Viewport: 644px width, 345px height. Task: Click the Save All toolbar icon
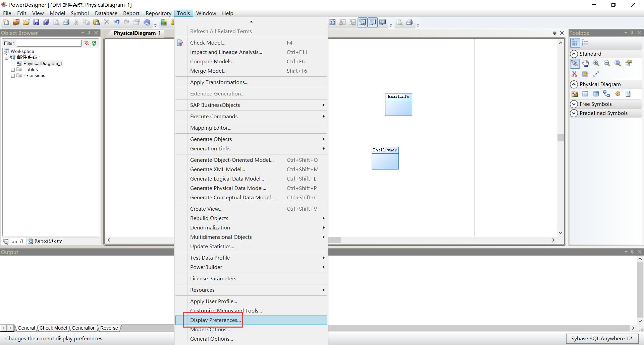(46, 22)
